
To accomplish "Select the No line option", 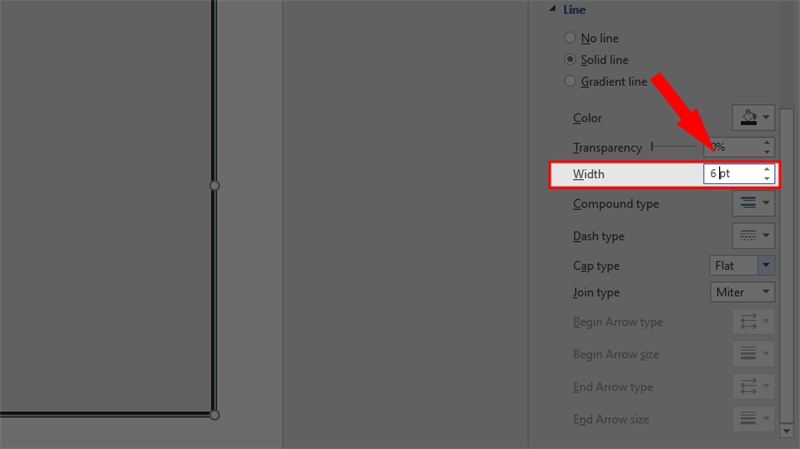I will click(570, 38).
